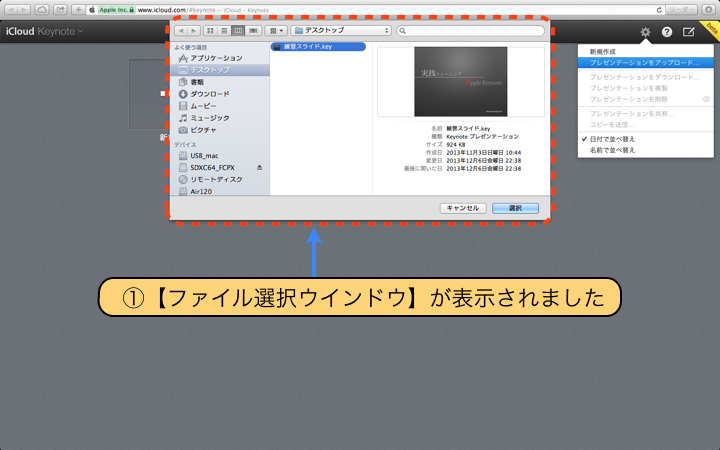Open the iCloud tabs cloud icon
Screen dimensions: 720x450
tap(42, 10)
